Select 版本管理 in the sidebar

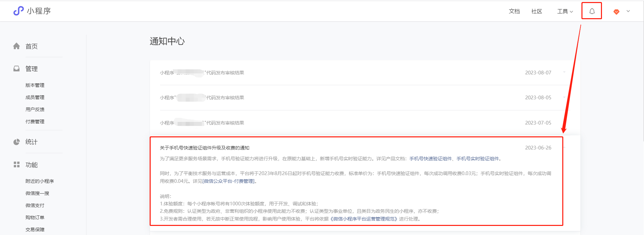[35, 85]
